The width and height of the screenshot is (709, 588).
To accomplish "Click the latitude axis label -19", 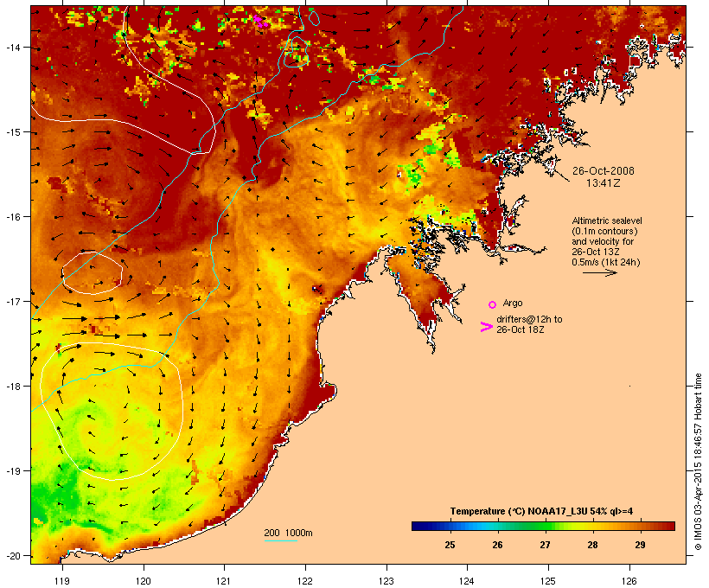I will pos(13,471).
